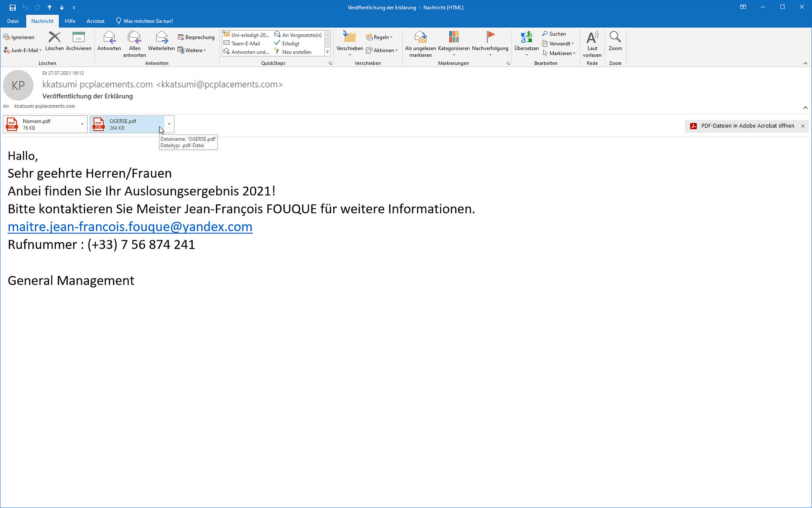The image size is (812, 508).
Task: Save message using the diskette icon
Action: [13, 7]
